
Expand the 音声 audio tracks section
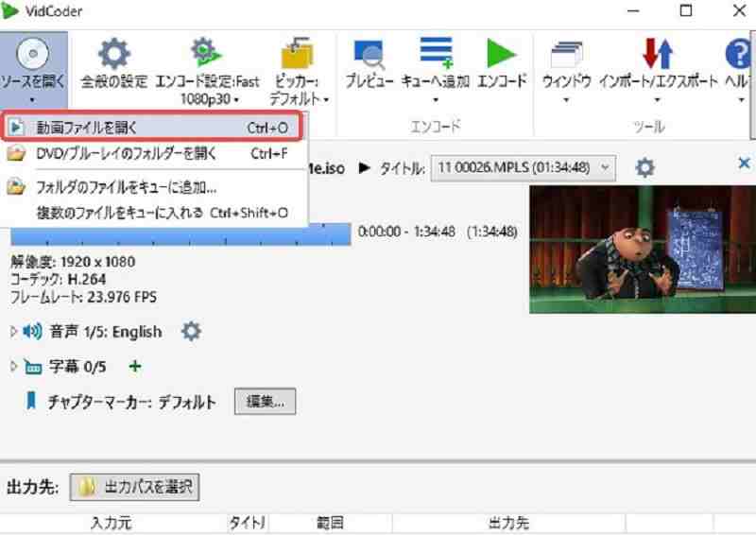13,332
